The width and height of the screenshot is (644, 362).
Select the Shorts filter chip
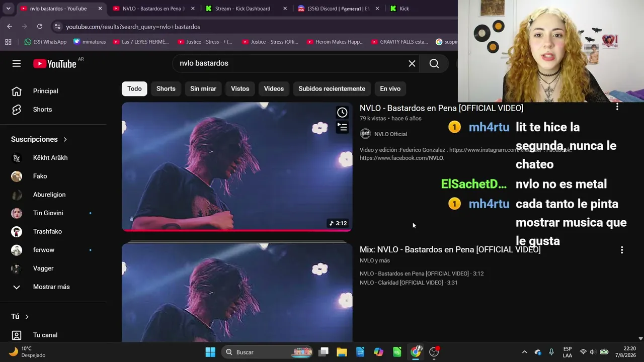click(166, 88)
